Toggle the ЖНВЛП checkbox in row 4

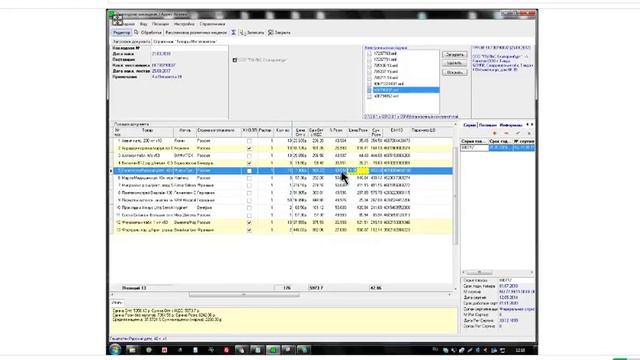249,163
